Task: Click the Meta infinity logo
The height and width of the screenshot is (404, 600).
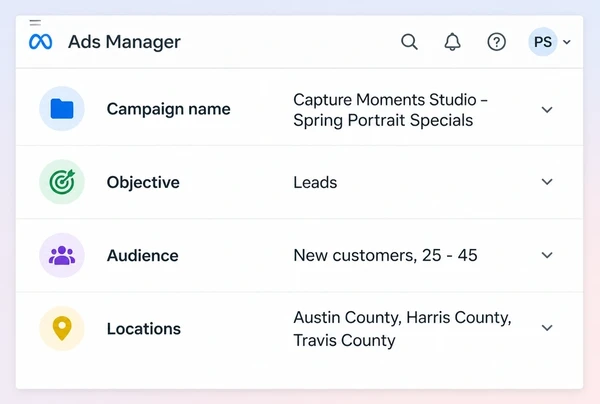Action: (41, 42)
